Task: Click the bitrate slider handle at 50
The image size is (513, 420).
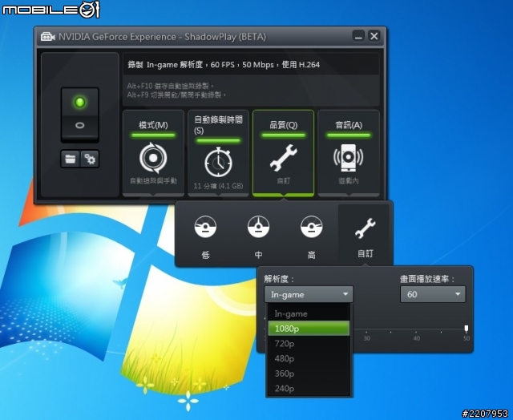Action: click(x=467, y=329)
